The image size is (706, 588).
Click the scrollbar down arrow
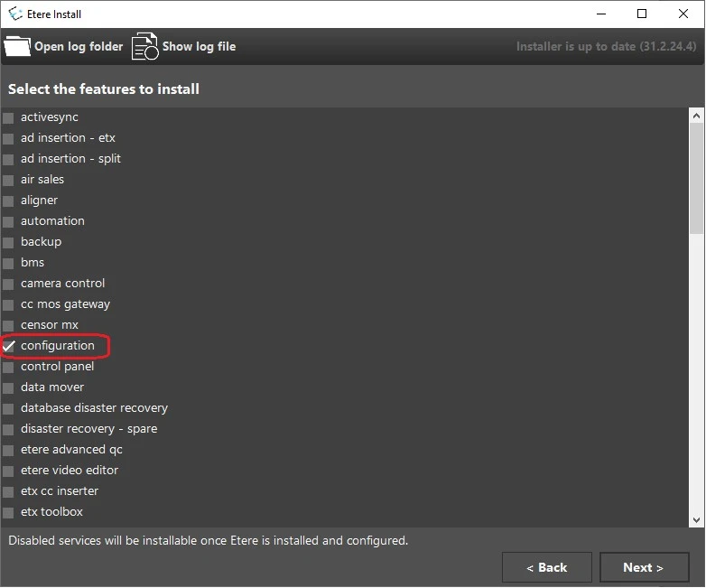point(696,519)
